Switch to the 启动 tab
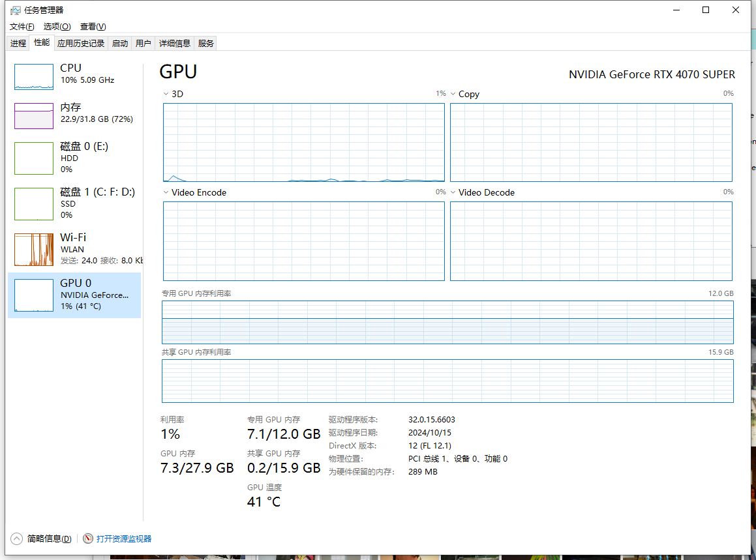Image resolution: width=756 pixels, height=560 pixels. [x=120, y=44]
